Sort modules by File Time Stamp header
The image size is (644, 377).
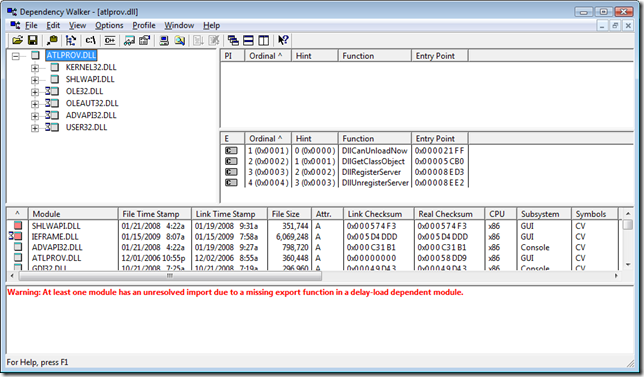[x=154, y=214]
